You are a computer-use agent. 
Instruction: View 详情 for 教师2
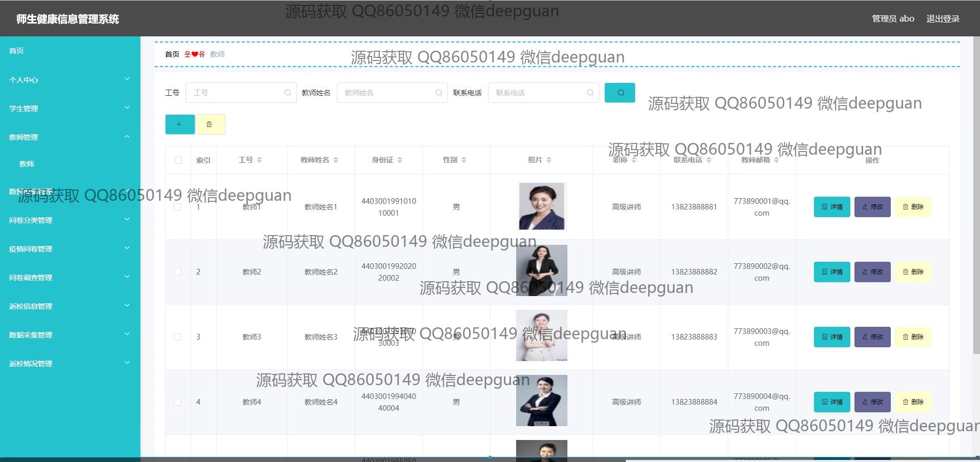(832, 272)
